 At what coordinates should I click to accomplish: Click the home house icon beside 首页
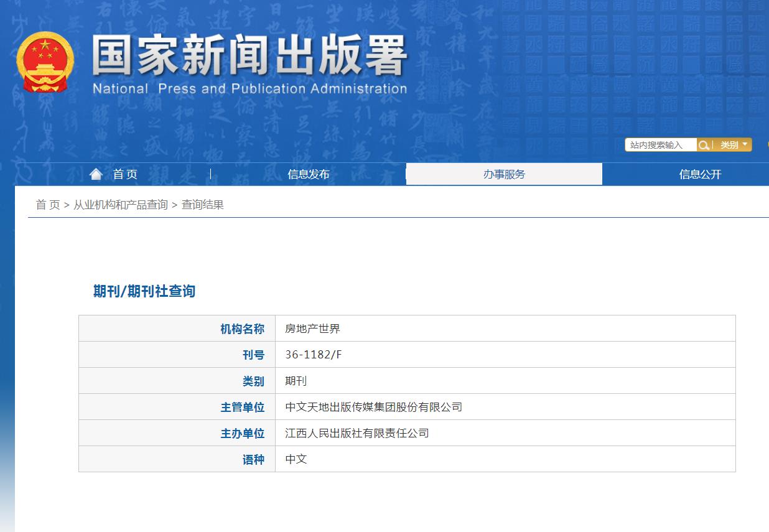click(96, 174)
